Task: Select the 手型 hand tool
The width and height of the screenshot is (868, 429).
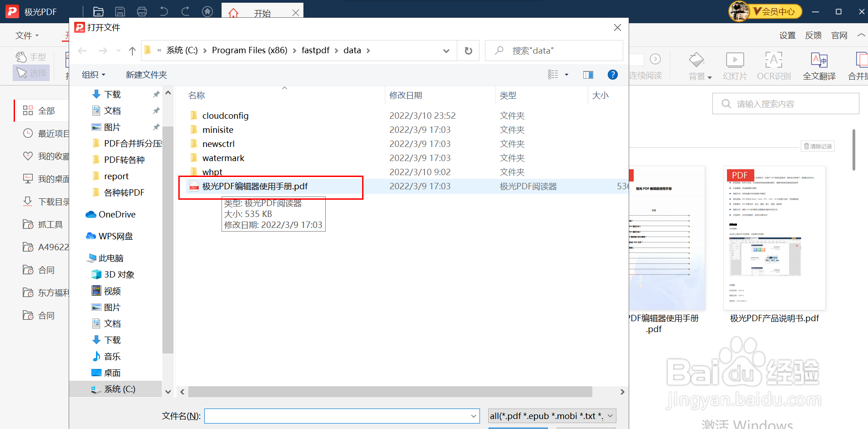Action: tap(31, 57)
